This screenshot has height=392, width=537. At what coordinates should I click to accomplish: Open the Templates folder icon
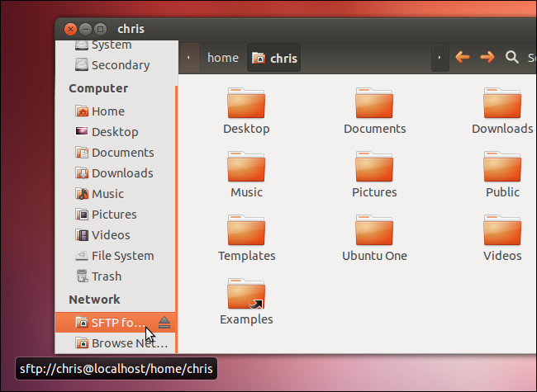(246, 230)
